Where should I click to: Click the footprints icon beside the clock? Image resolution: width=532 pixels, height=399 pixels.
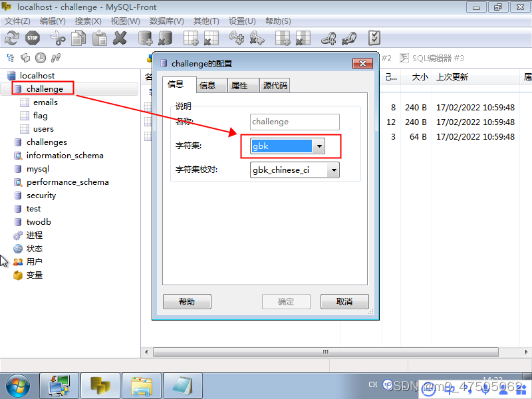point(56,58)
